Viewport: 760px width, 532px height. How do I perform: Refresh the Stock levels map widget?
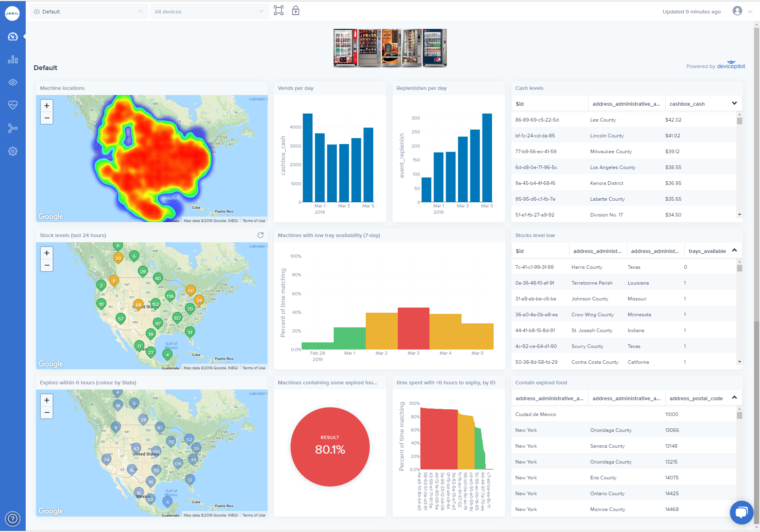tap(260, 235)
